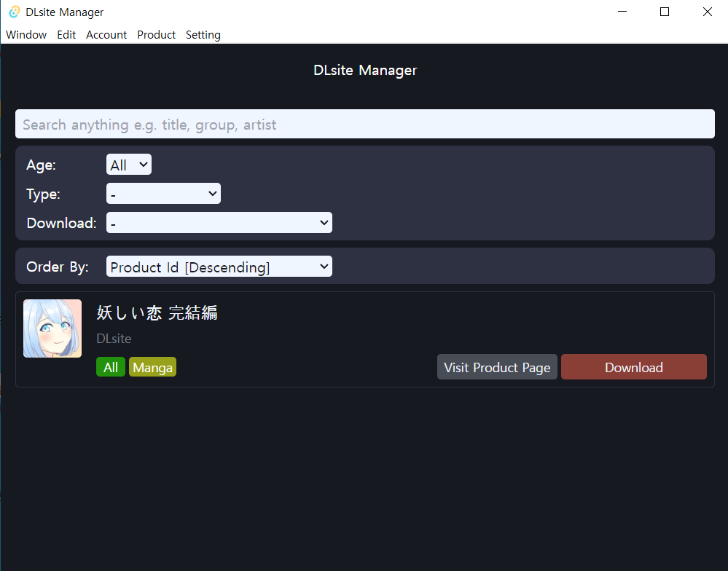
Task: Open the Product menu
Action: [x=156, y=34]
